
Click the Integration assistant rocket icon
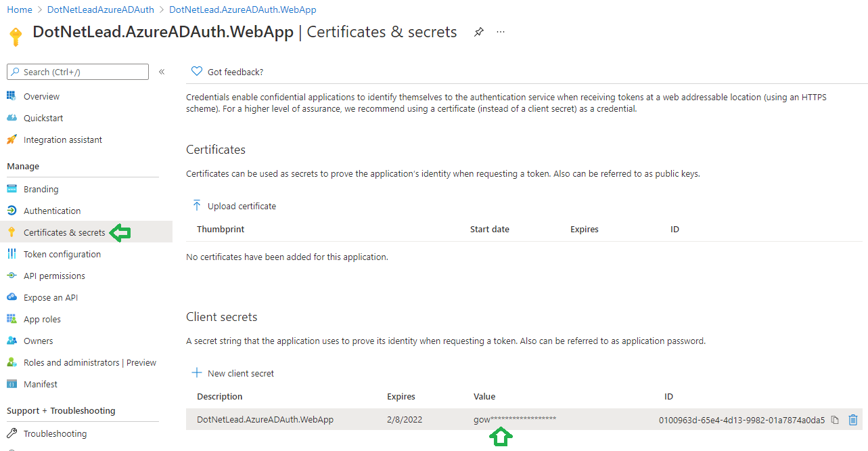(11, 139)
